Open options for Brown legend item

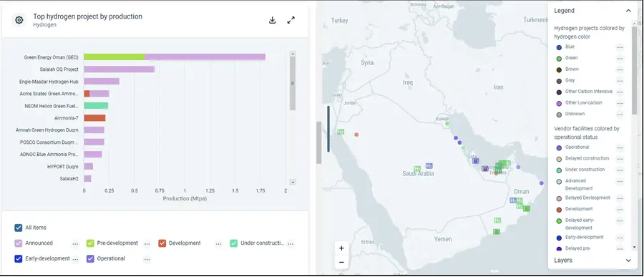[620, 69]
